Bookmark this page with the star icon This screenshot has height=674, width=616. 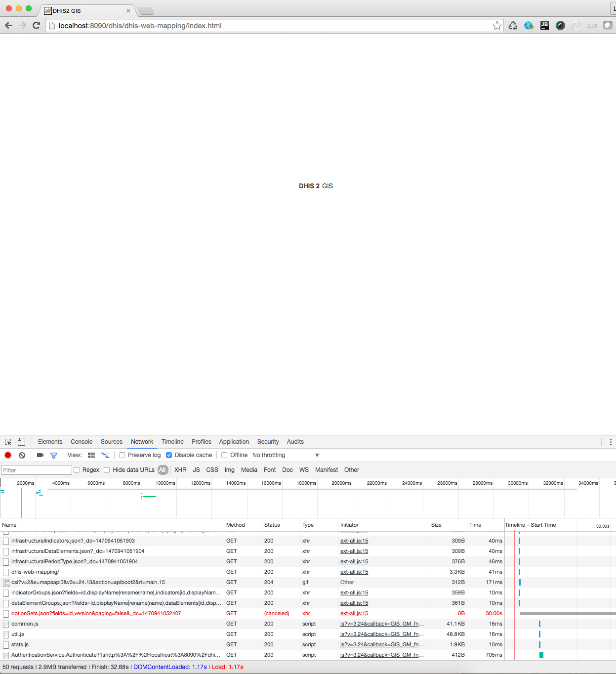[497, 26]
